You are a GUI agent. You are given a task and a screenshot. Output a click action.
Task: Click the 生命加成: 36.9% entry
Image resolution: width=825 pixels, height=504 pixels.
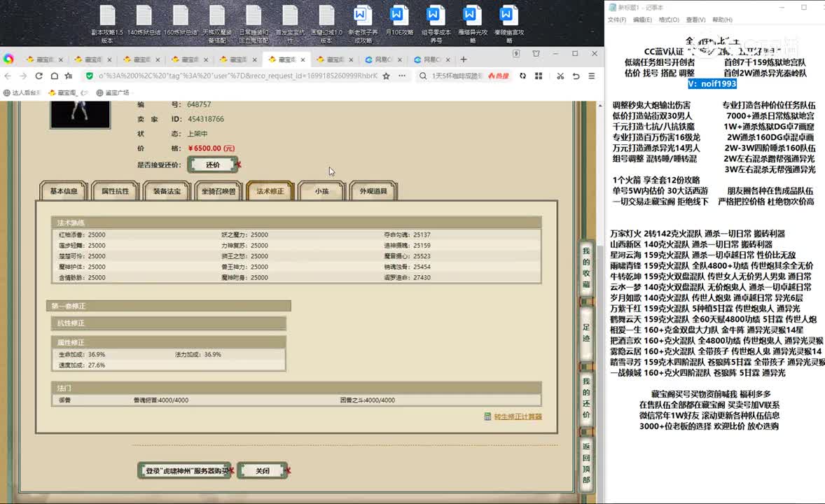pos(82,355)
